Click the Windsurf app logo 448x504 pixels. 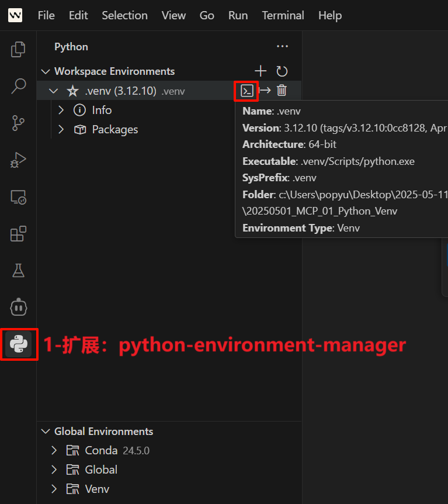pos(15,15)
